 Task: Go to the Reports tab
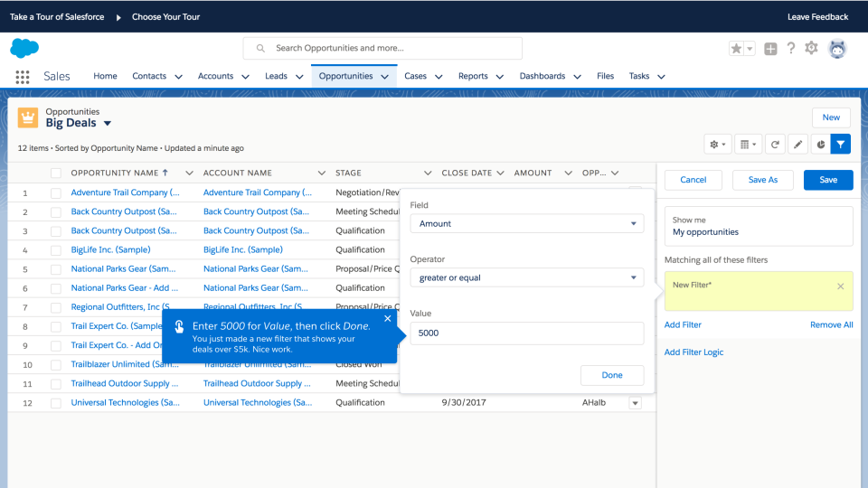[x=473, y=76]
